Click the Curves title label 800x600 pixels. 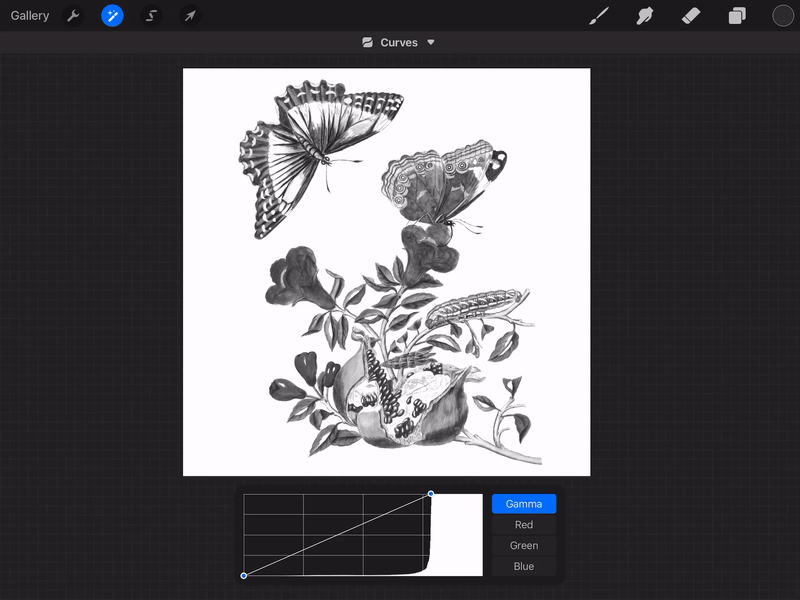399,43
